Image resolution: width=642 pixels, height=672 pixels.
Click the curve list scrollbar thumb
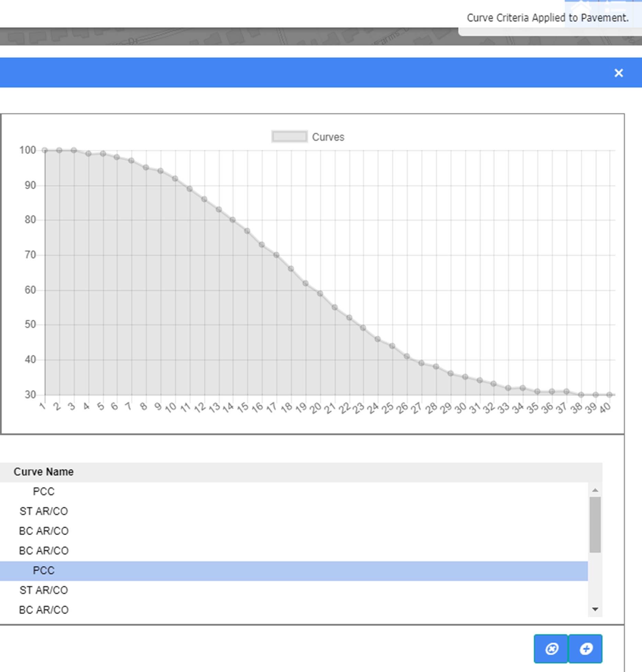pyautogui.click(x=595, y=524)
